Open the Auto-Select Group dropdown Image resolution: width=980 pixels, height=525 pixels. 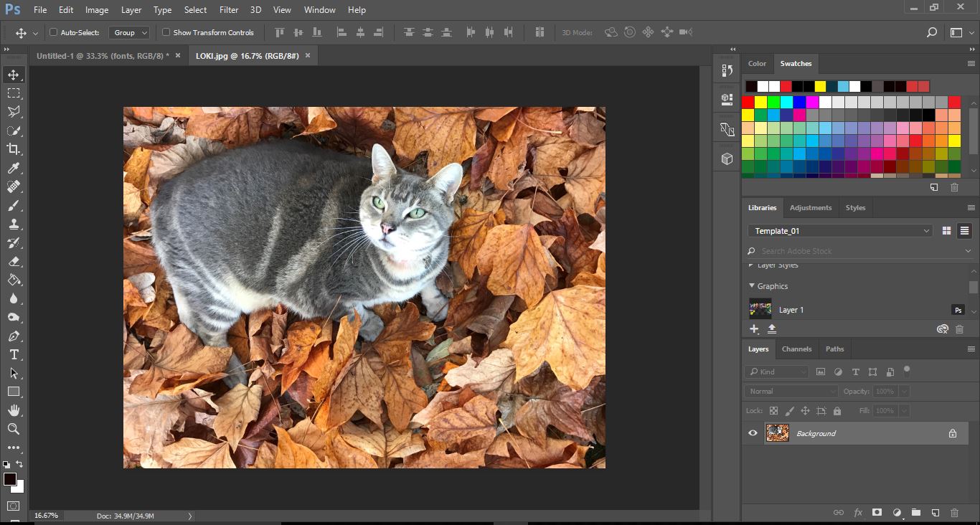click(x=129, y=32)
